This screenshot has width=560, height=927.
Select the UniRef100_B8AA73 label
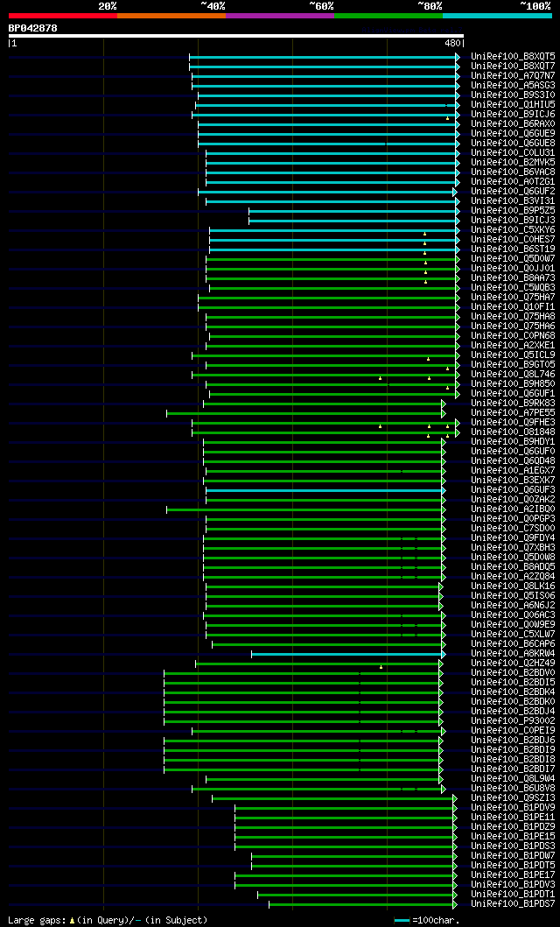pos(513,277)
